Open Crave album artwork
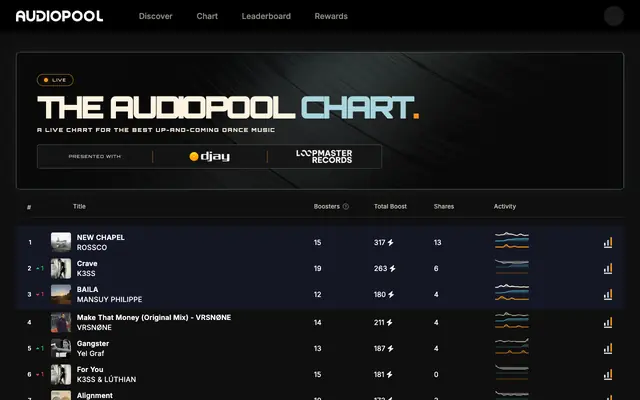Screen dimensions: 640x400 61,269
